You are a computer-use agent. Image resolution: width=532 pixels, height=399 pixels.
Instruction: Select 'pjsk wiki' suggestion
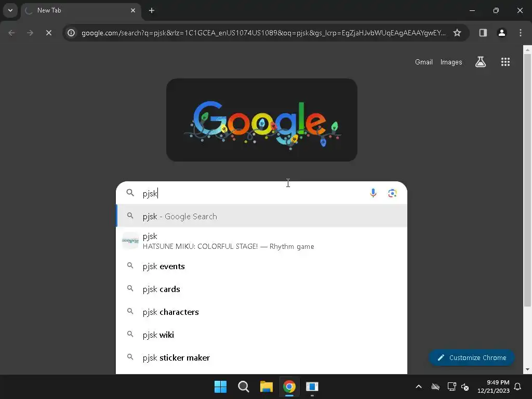coord(262,335)
